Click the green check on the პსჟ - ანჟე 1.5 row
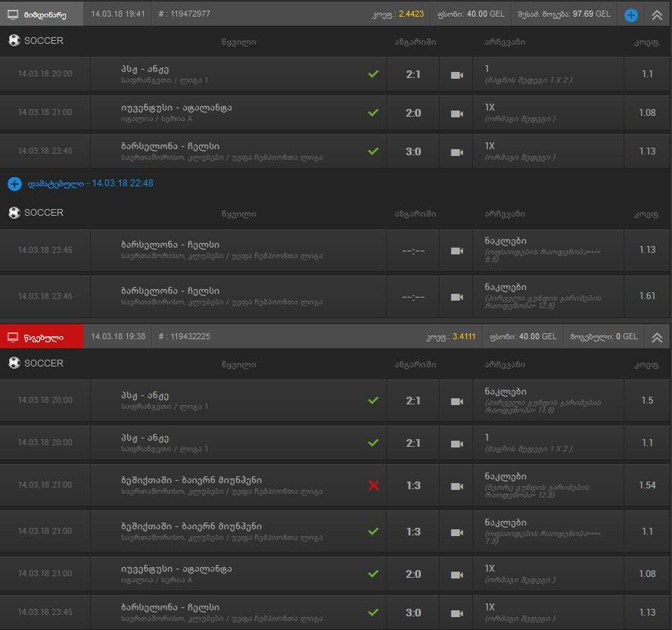The height and width of the screenshot is (630, 672). pos(373,400)
